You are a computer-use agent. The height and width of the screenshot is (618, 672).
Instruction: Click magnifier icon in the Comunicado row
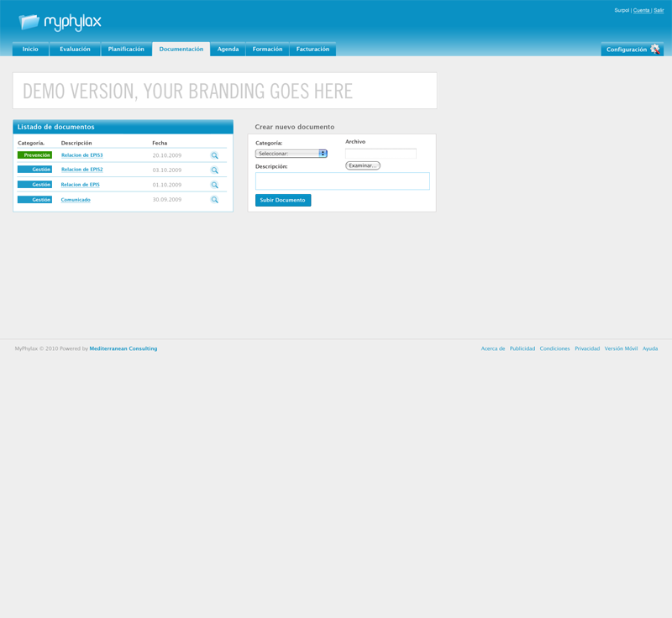coord(214,200)
